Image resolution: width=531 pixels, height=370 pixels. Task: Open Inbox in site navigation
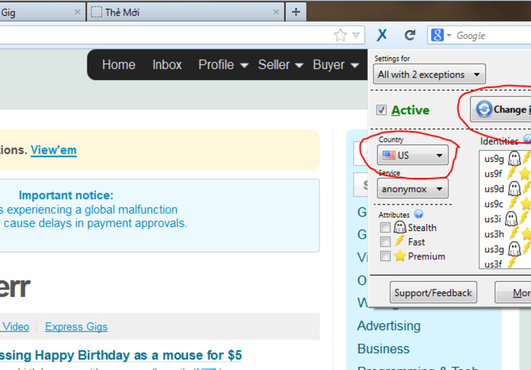[x=167, y=64]
